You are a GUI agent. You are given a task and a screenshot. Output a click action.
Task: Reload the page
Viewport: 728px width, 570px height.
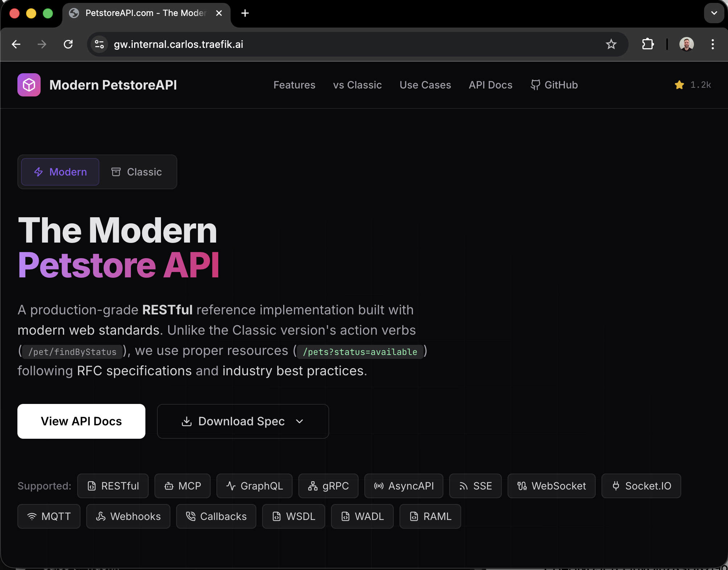pos(68,44)
